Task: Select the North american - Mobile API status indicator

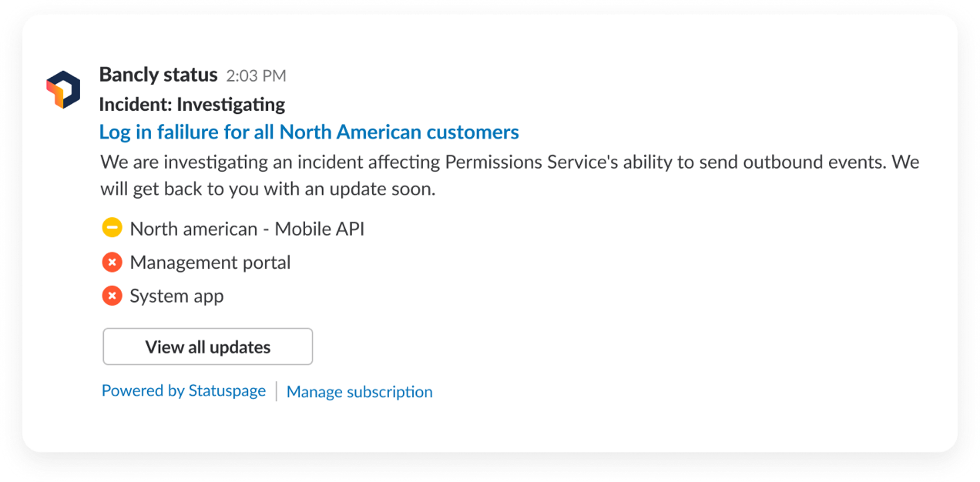Action: (x=112, y=227)
